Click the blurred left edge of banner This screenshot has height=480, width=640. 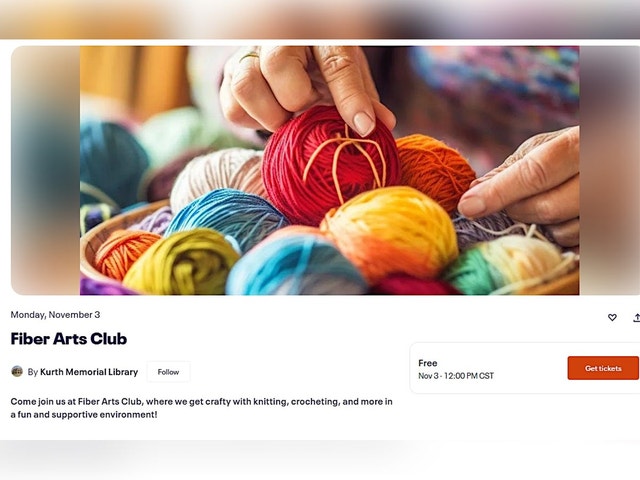45,170
